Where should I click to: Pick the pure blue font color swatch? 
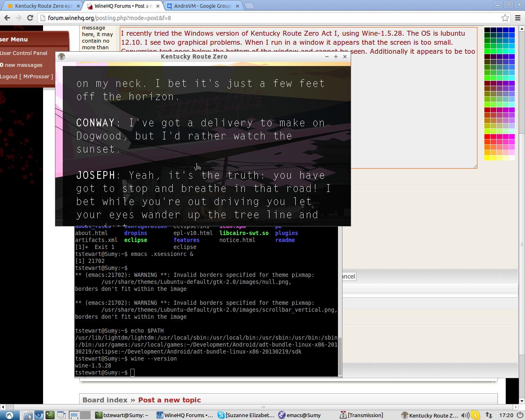(512, 30)
